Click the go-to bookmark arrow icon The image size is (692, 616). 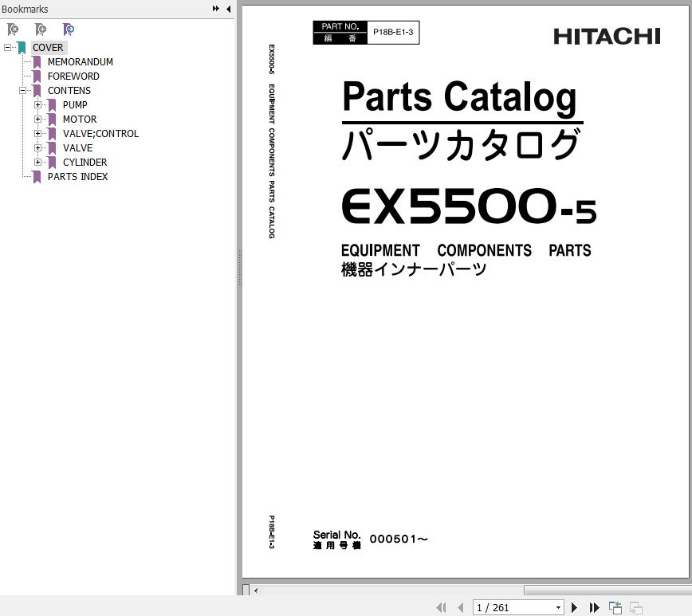(69, 29)
